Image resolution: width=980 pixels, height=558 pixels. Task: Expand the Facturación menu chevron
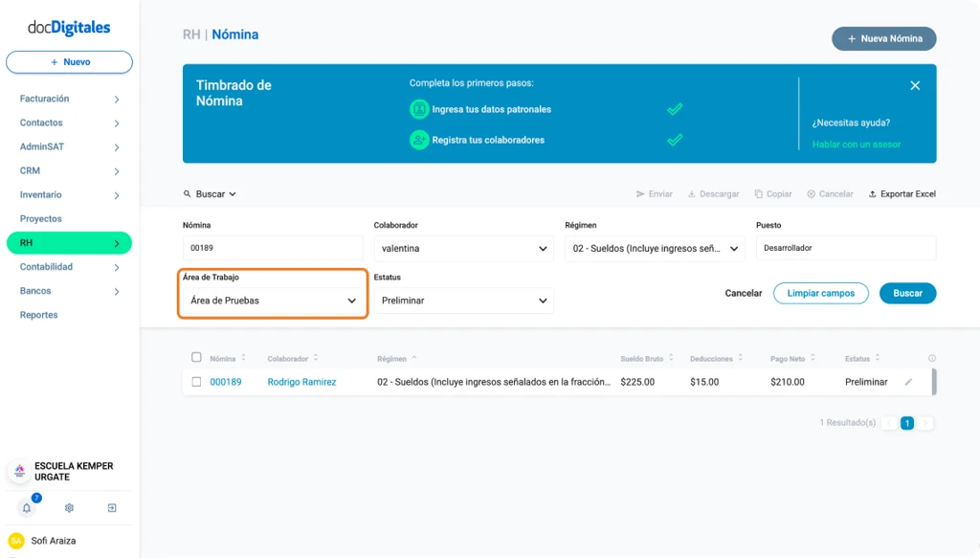pyautogui.click(x=116, y=100)
